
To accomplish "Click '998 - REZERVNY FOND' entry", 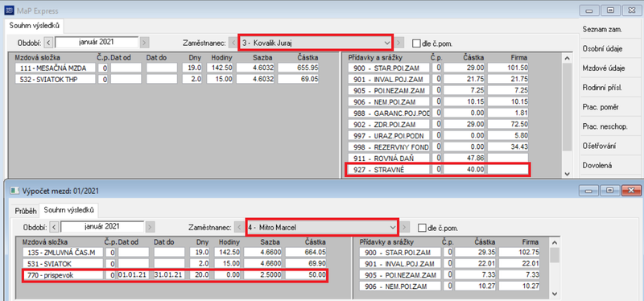I will coord(389,146).
